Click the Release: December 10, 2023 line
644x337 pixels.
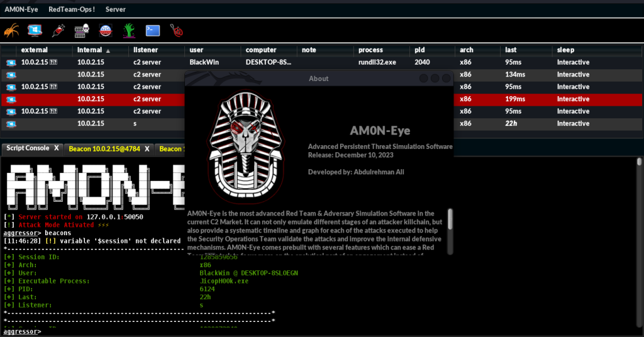tap(350, 155)
